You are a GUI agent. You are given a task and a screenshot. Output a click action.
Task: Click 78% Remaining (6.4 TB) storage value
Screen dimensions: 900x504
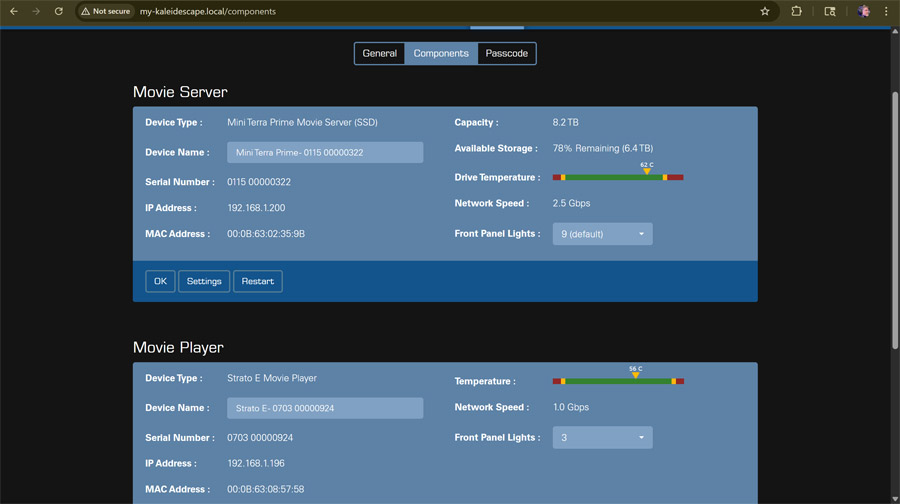click(603, 148)
